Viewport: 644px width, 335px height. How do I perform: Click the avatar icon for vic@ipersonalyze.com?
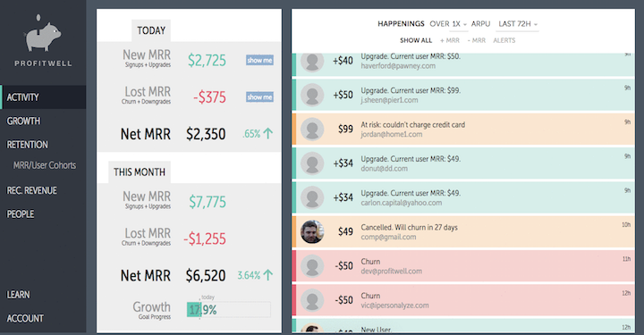[312, 300]
